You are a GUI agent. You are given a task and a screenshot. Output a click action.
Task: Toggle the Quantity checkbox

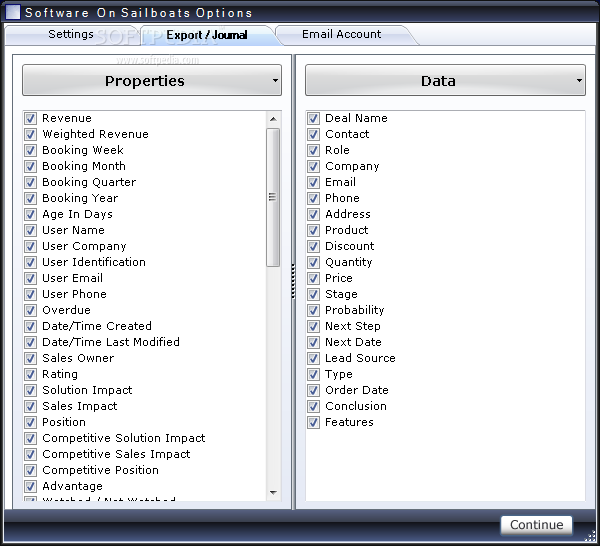coord(313,262)
